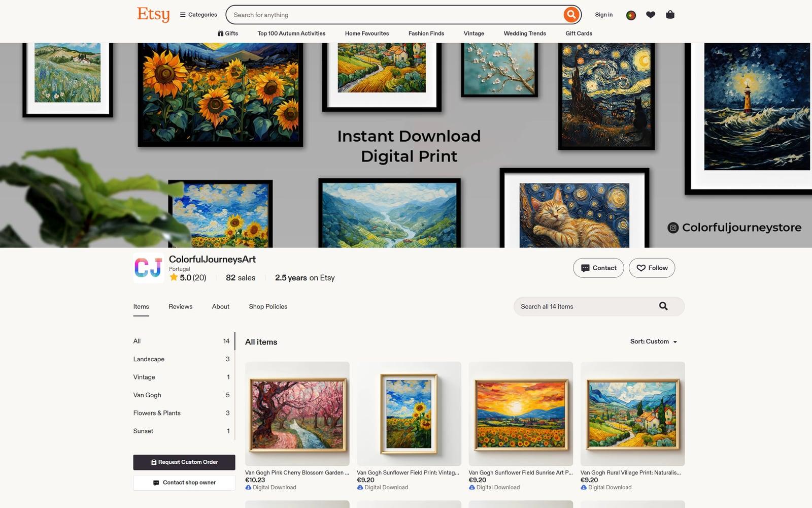Click Digital Download icon under €10.23 item
This screenshot has width=812, height=508.
point(248,488)
